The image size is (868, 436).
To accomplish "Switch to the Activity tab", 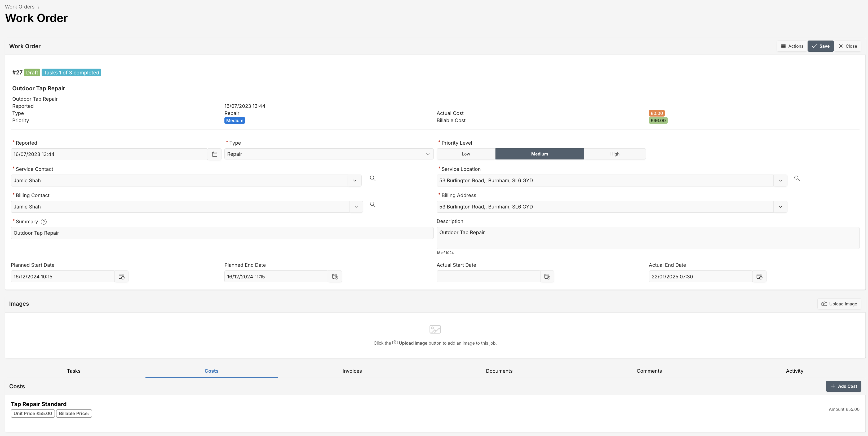I will (x=795, y=371).
